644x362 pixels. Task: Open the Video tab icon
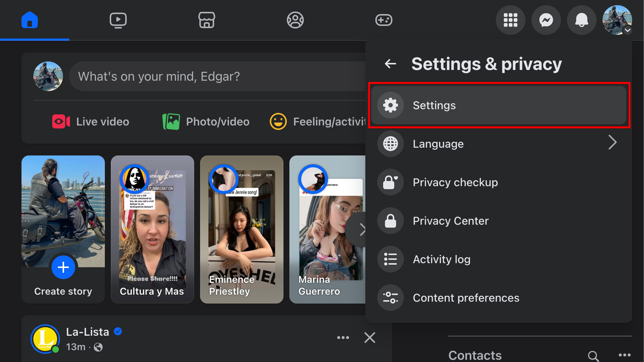118,20
